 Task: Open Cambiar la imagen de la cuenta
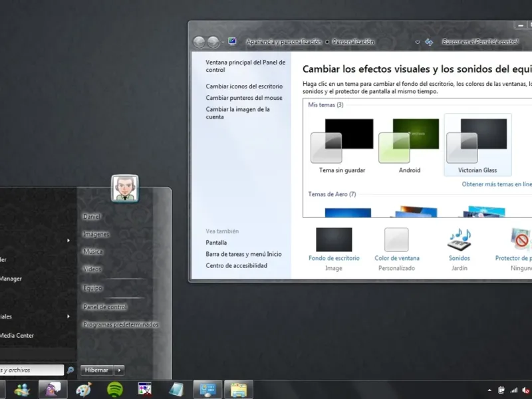[x=237, y=113]
